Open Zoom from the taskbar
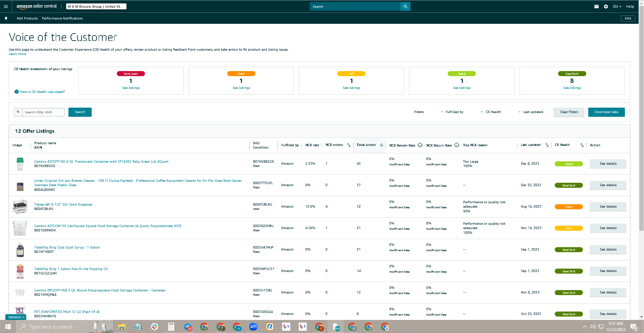The image size is (644, 333). pos(253,327)
